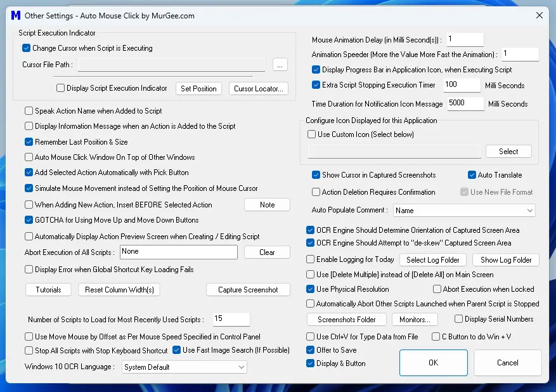Click the Cursor File Path field
Viewport: 556px width, 392px height.
pos(172,65)
